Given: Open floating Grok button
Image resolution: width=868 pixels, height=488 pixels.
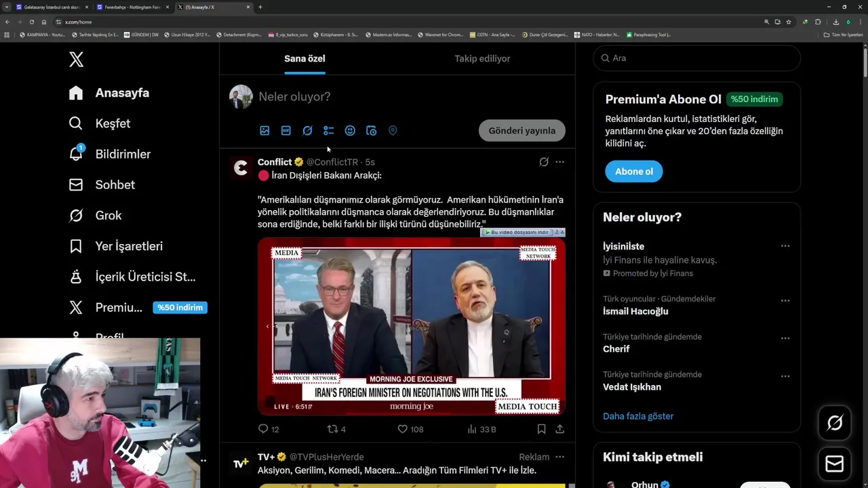Looking at the screenshot, I should coord(835,423).
